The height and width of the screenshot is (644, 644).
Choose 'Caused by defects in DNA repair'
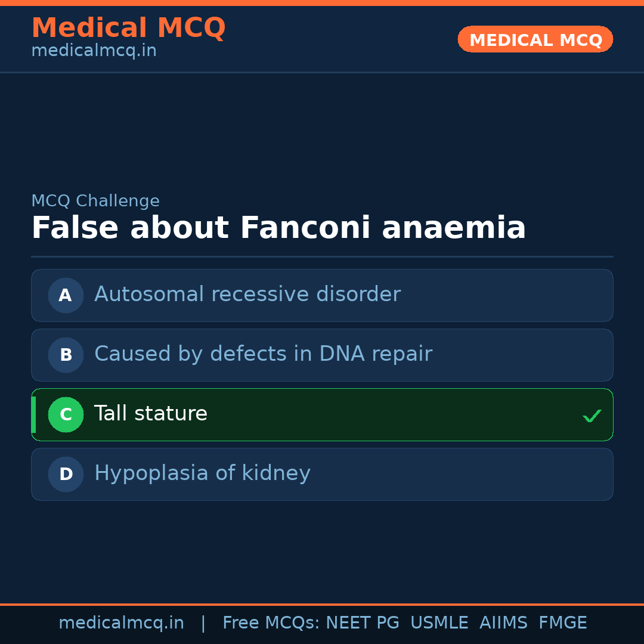coord(263,354)
